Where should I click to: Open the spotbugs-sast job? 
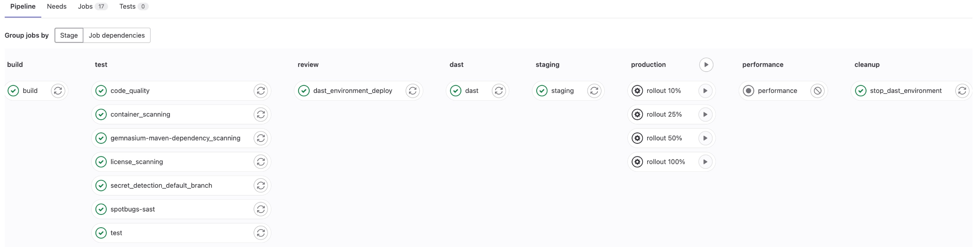tap(133, 209)
